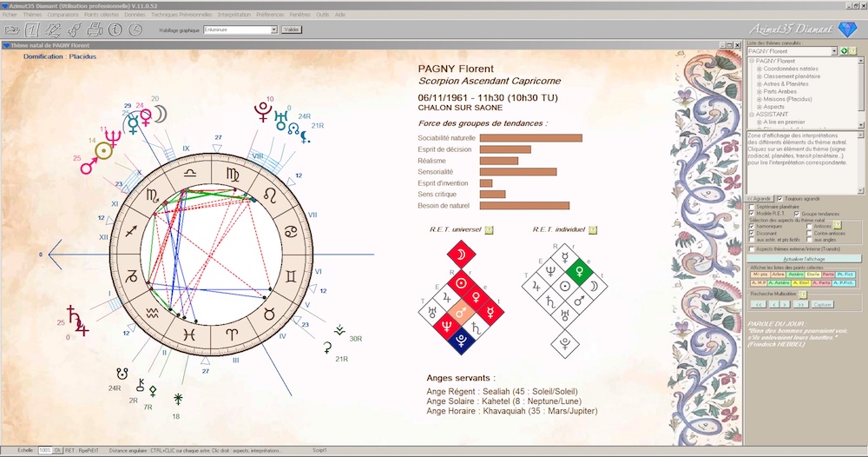Viewport: 868px width, 457px height.
Task: Click the clock icon in the toolbar
Action: (x=136, y=30)
